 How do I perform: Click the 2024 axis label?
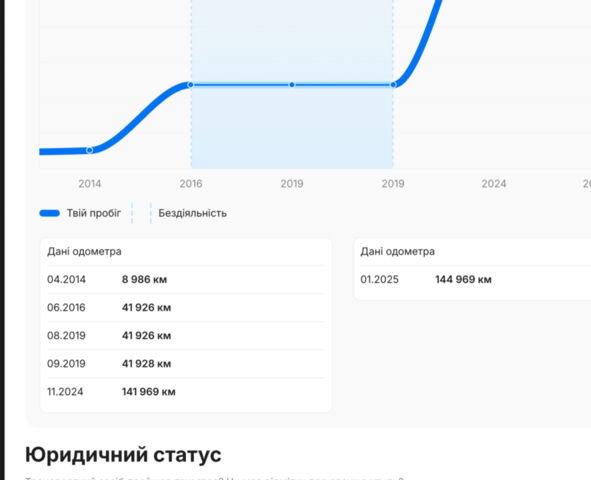point(494,183)
